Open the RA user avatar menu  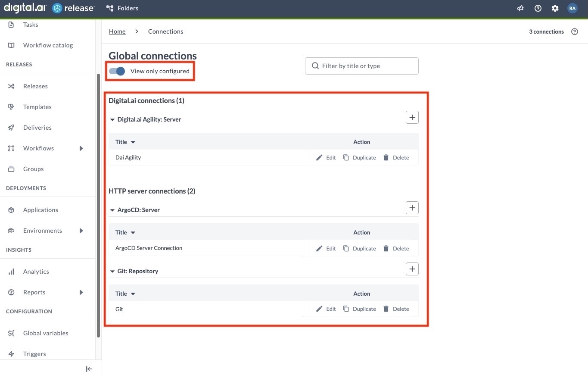572,8
